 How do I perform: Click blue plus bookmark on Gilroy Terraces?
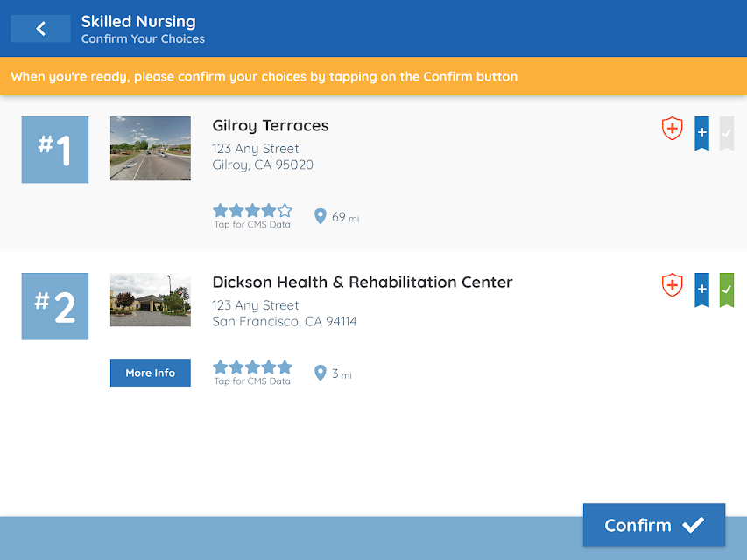pos(701,133)
